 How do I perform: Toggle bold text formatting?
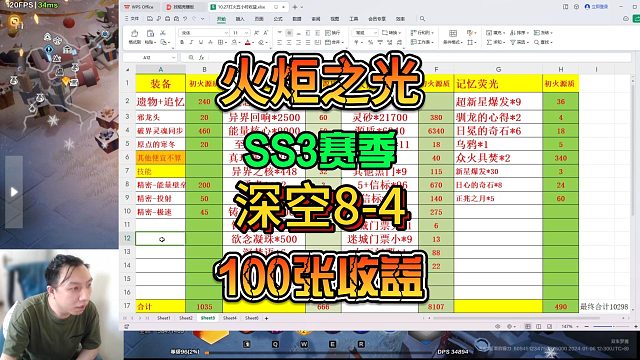[182, 42]
